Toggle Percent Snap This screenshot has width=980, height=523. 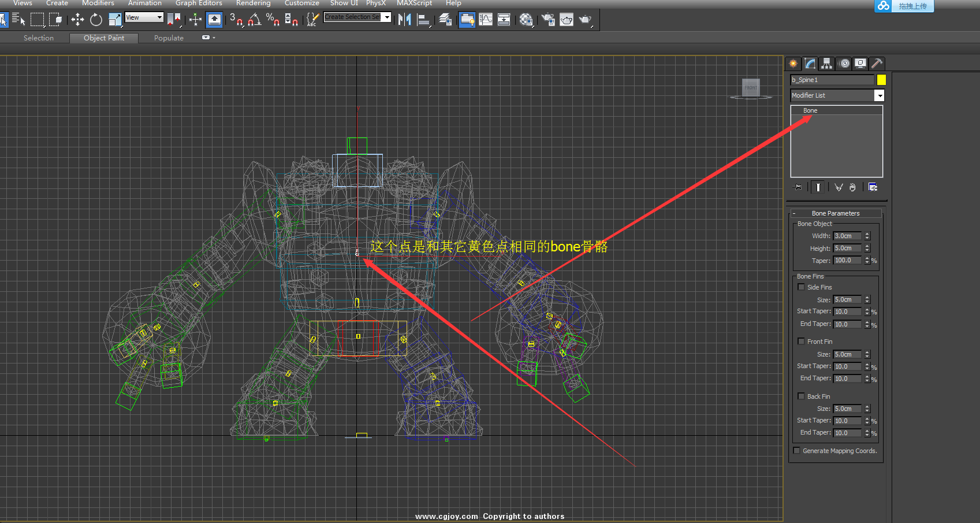click(x=273, y=20)
